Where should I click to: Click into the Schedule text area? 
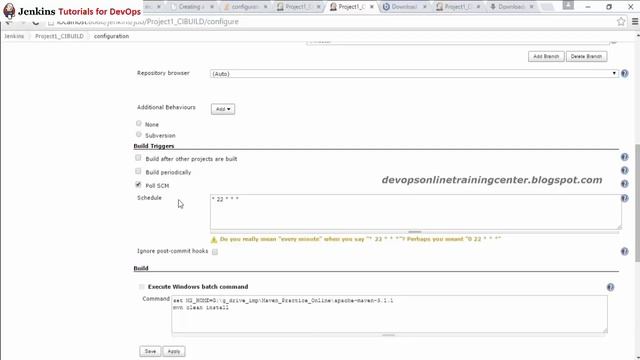pyautogui.click(x=416, y=212)
